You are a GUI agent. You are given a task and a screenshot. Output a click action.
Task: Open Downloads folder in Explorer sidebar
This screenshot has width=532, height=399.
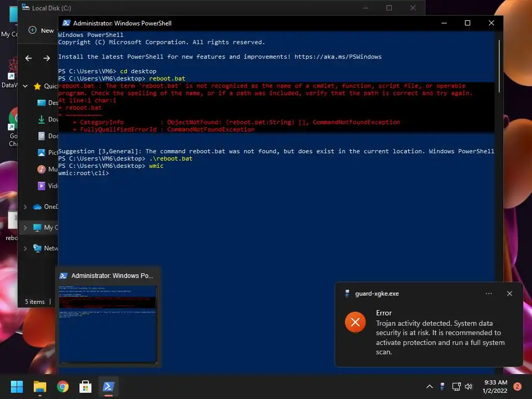pos(47,119)
